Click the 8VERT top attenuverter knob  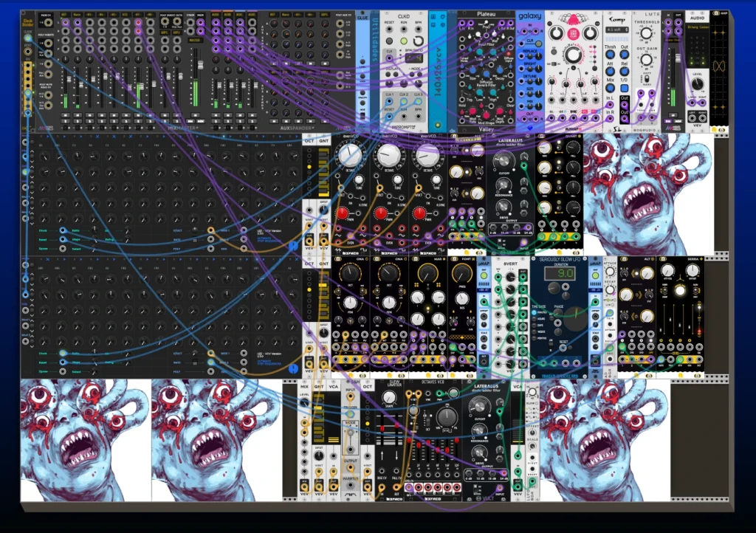[x=511, y=277]
